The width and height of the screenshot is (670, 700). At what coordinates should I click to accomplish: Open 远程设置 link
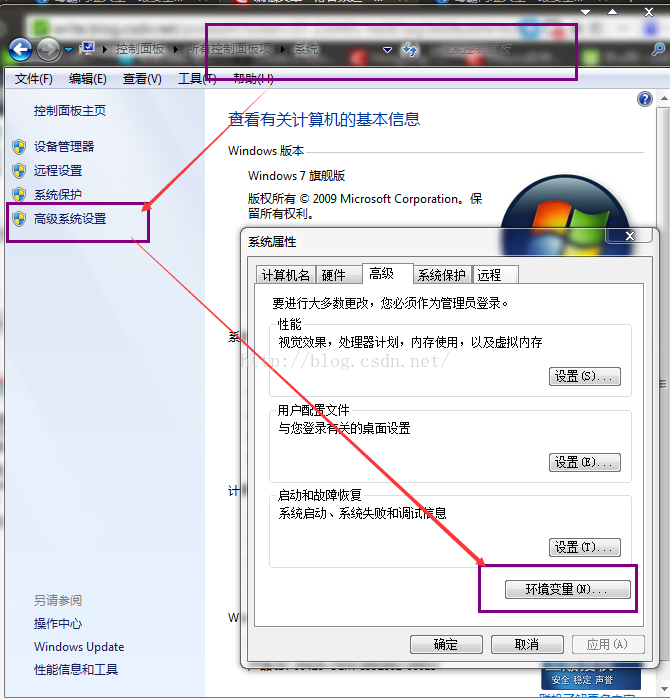58,171
